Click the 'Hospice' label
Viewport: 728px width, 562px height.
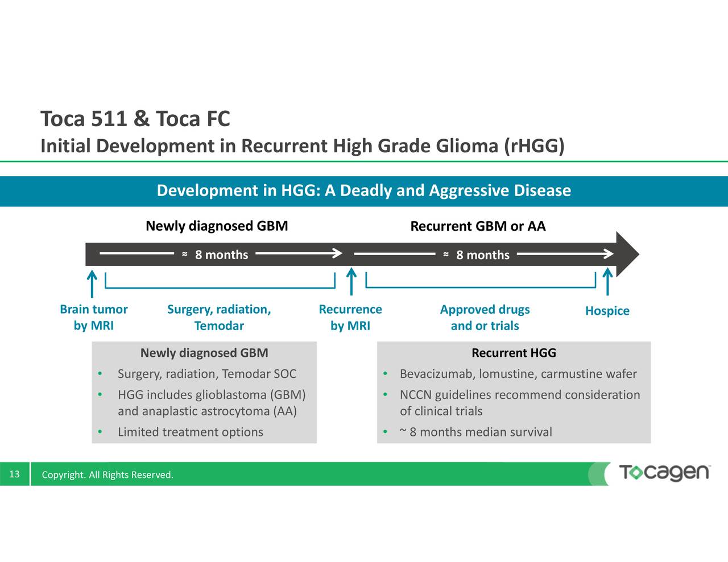click(x=607, y=311)
